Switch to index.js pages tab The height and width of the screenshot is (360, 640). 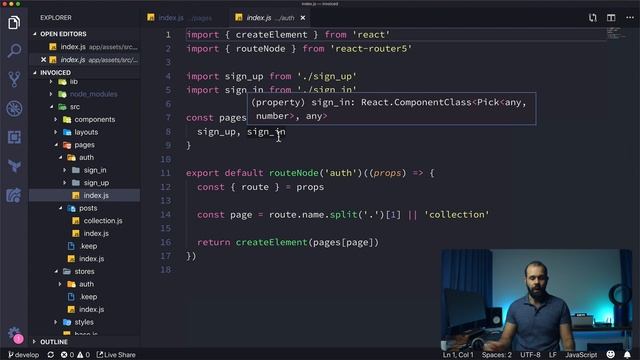[x=180, y=18]
